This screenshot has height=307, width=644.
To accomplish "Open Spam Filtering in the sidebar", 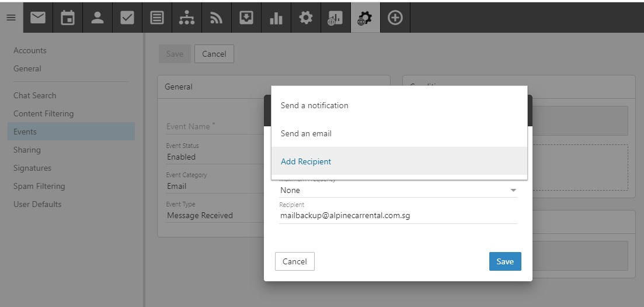I will click(x=39, y=186).
